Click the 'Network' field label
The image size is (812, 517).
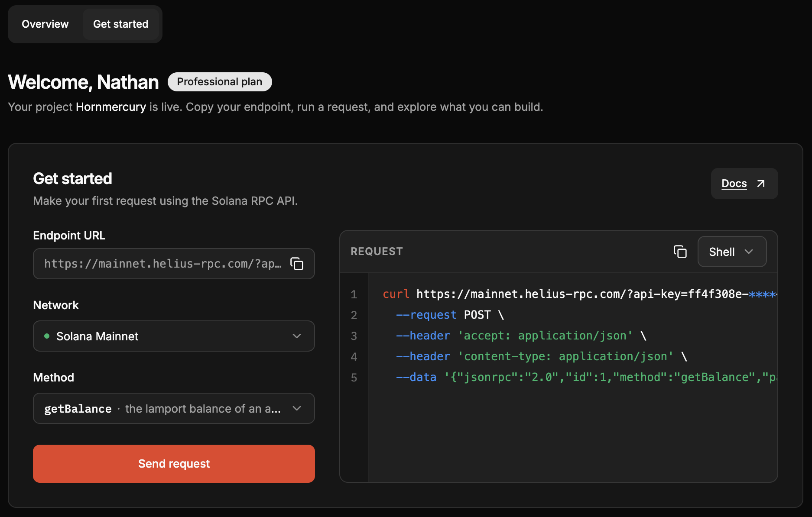56,305
